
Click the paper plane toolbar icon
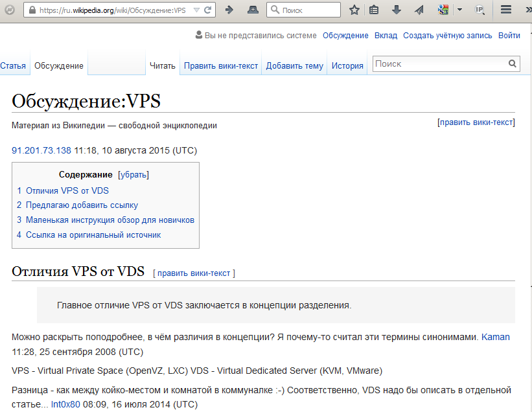tap(419, 10)
